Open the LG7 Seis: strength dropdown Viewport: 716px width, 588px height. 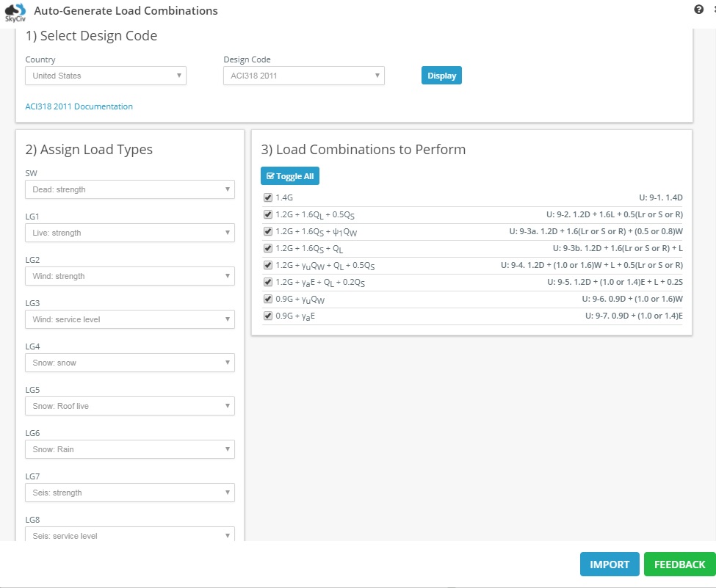point(130,493)
